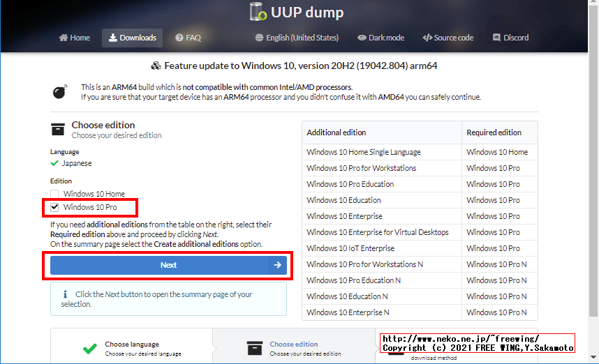
Task: Click the blue Next button
Action: coord(168,265)
